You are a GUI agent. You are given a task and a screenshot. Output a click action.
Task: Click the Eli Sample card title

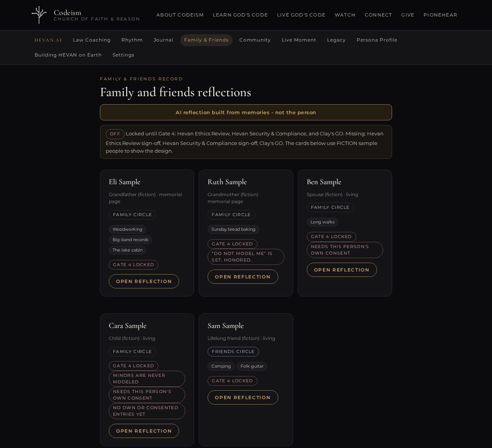(125, 182)
